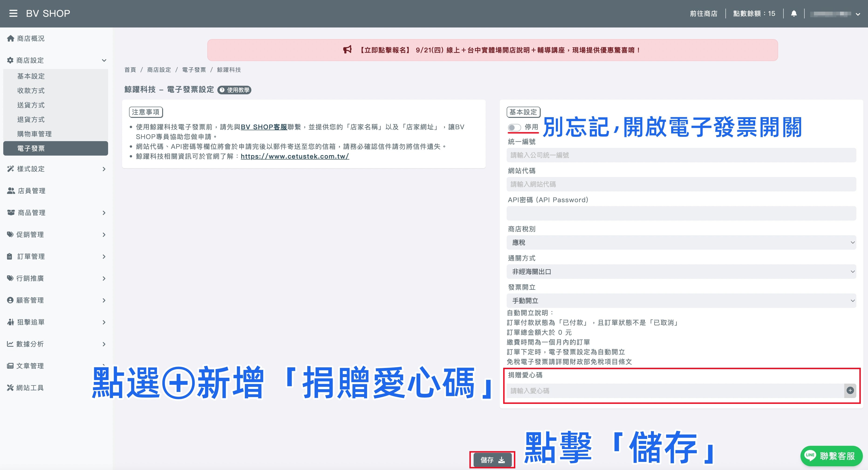Viewport: 868px width, 470px height.
Task: Click the tools icon beside 網站工具
Action: click(10, 388)
